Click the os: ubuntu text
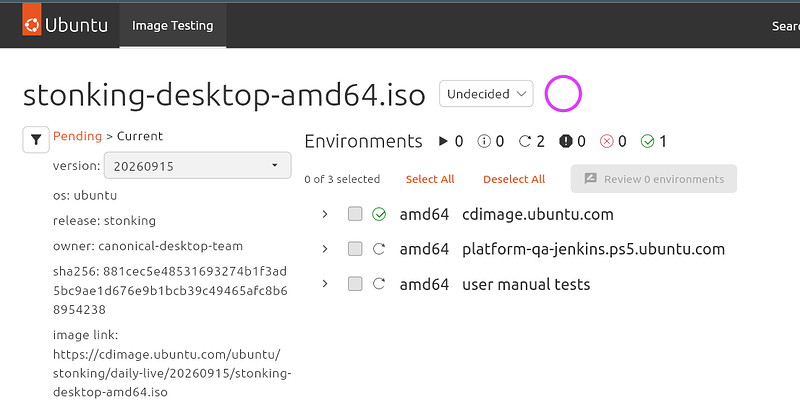 coord(85,195)
